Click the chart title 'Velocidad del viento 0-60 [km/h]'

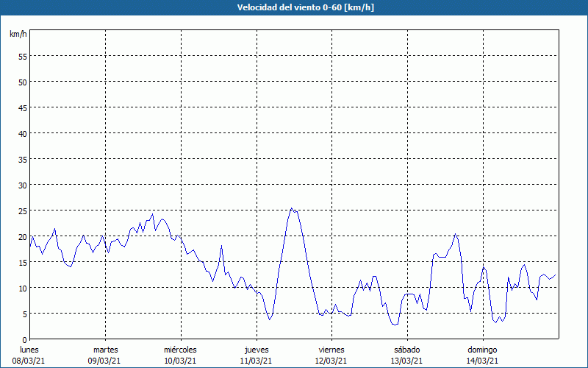(x=305, y=7)
